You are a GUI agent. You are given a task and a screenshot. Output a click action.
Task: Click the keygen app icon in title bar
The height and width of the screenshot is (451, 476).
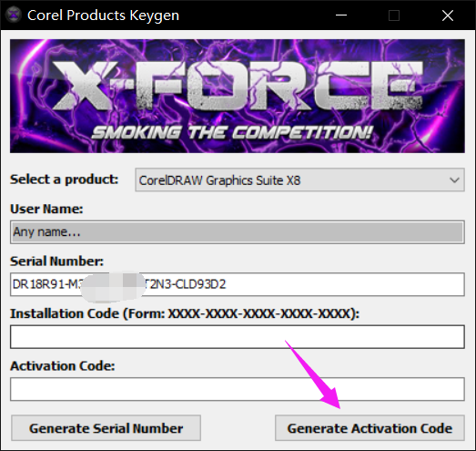(x=14, y=15)
